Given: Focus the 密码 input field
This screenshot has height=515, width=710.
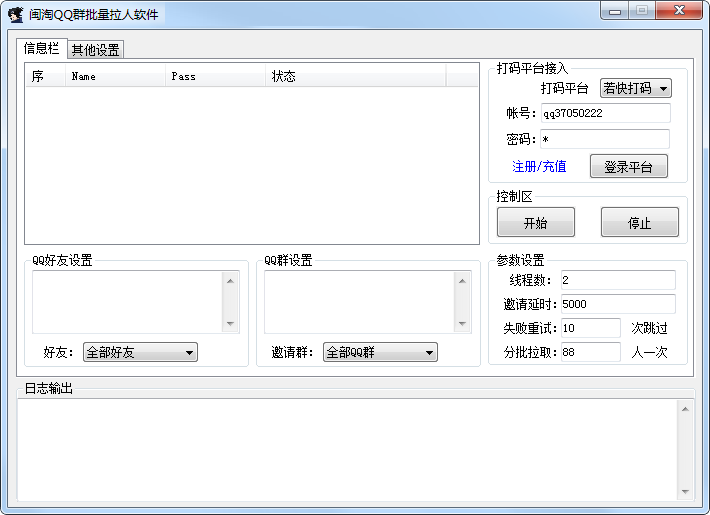Looking at the screenshot, I should (x=605, y=139).
